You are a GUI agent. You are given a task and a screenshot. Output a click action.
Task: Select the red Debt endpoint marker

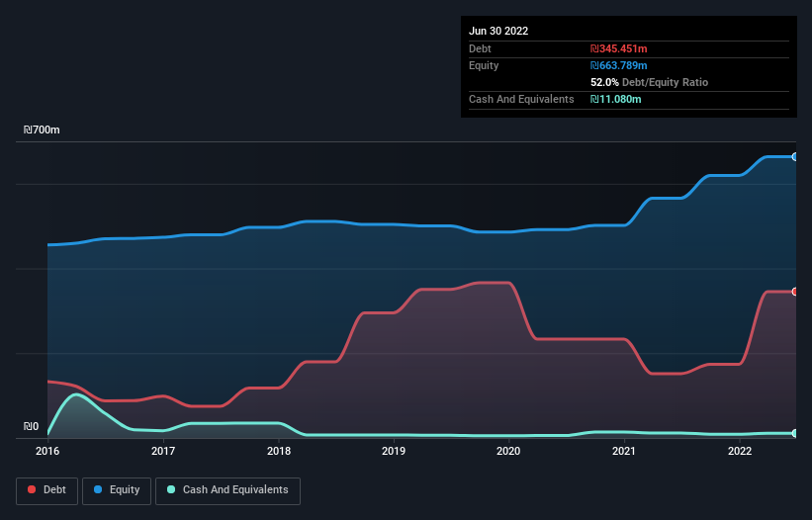pos(795,292)
